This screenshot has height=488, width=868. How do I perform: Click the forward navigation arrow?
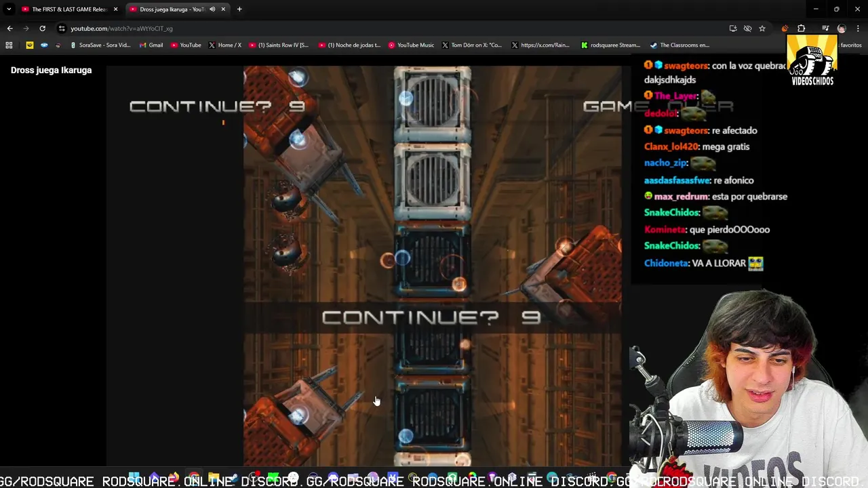(x=26, y=28)
